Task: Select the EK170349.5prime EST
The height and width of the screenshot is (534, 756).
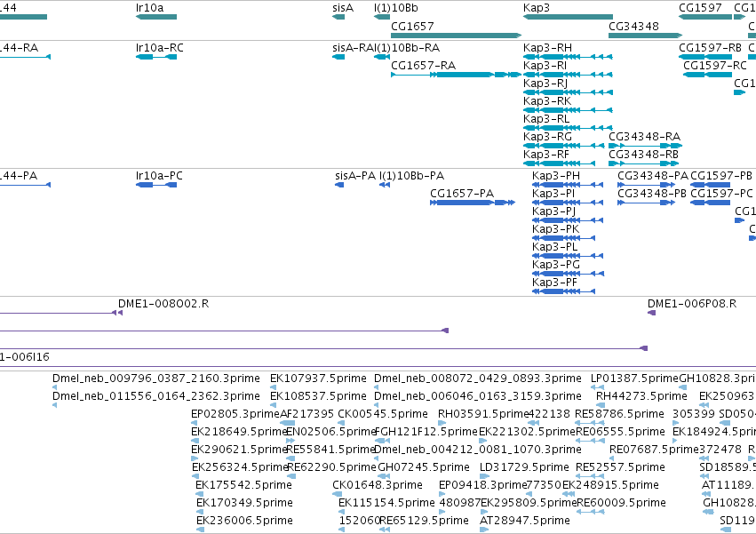Action: pos(200,512)
